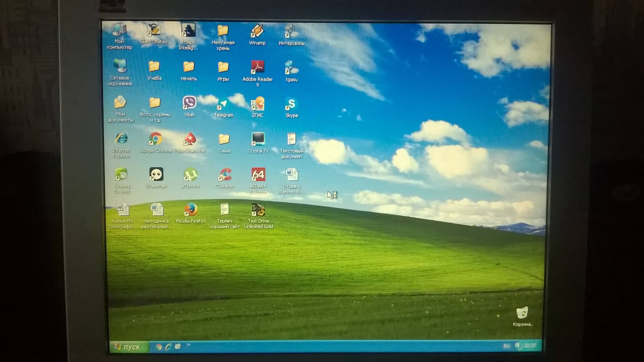Click the CCleaner shortcut icon

(225, 175)
